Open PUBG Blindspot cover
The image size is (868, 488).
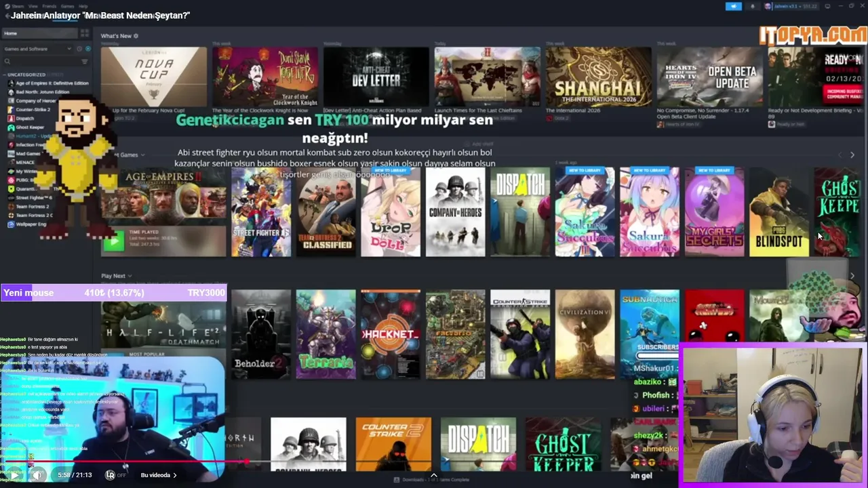pos(779,212)
